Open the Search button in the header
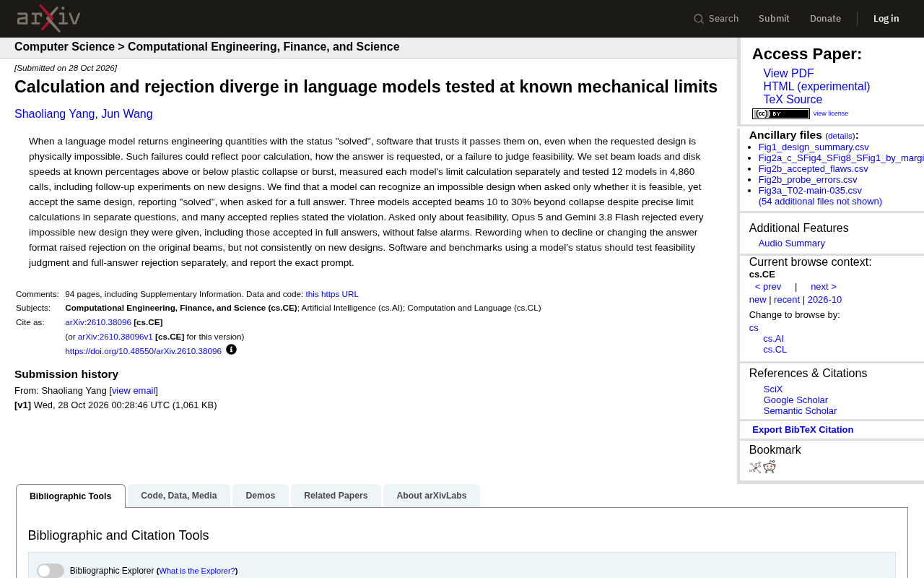Viewport: 924px width, 578px height. pos(716,19)
